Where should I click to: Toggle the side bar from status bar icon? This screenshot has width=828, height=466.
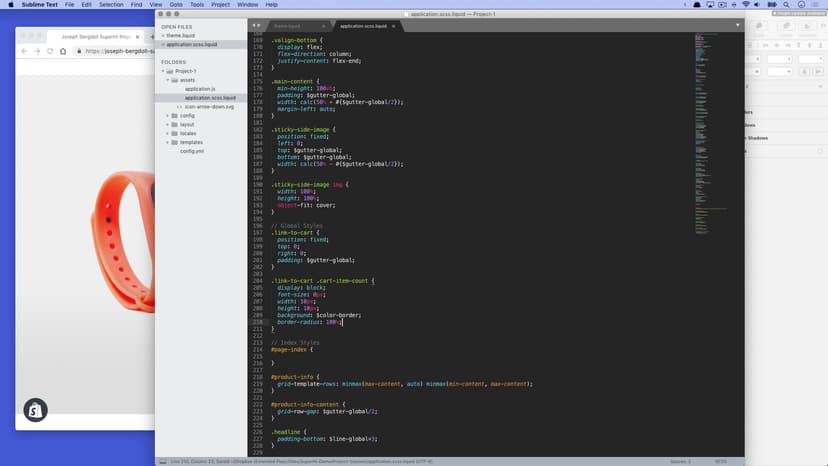pyautogui.click(x=162, y=461)
